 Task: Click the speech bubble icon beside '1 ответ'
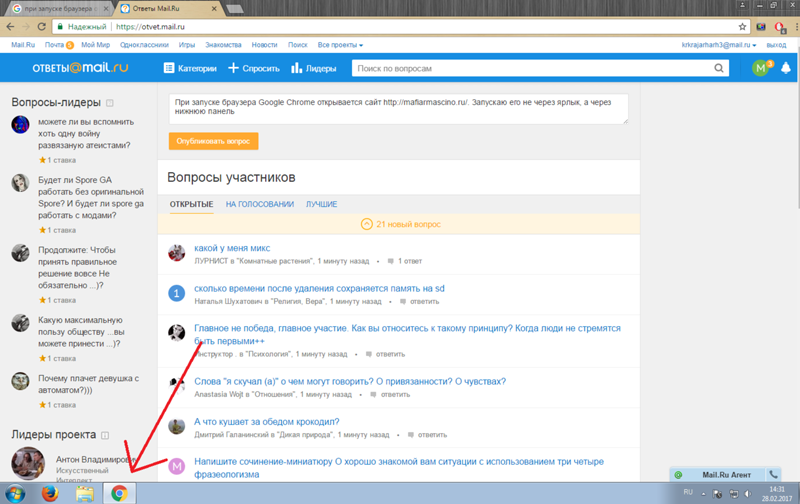[x=391, y=261]
